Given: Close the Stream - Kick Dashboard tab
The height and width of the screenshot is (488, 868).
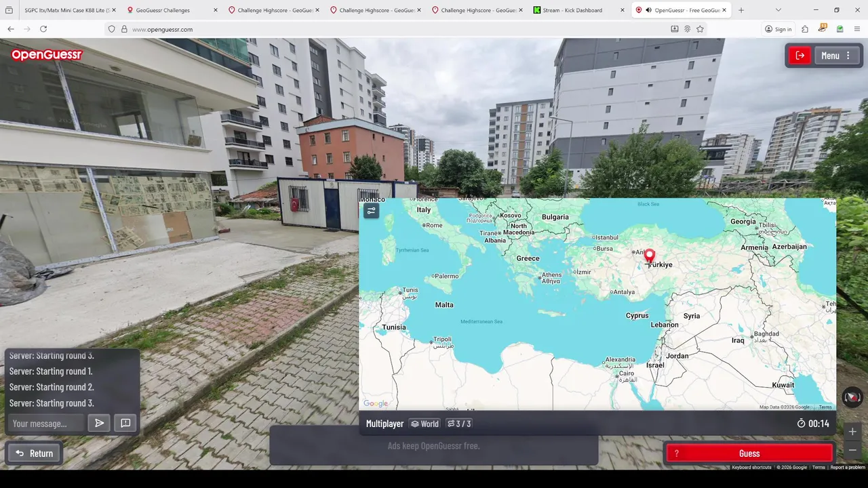Looking at the screenshot, I should pos(623,10).
